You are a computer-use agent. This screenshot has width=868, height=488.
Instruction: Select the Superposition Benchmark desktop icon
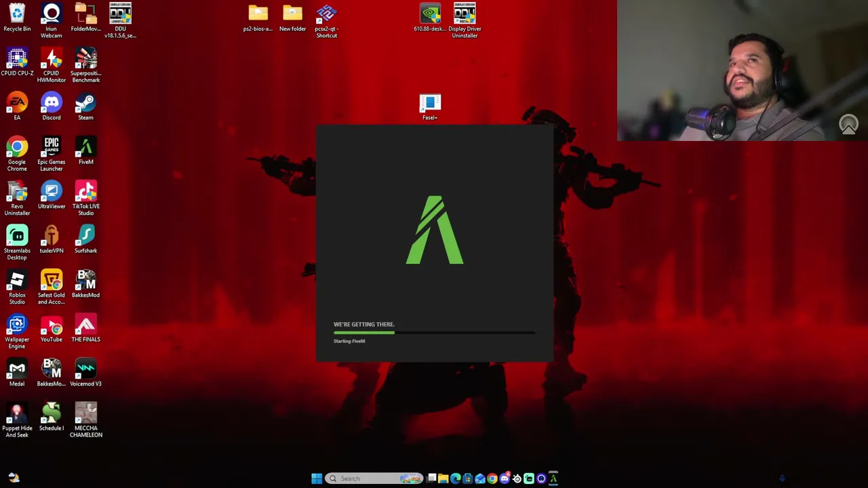85,65
